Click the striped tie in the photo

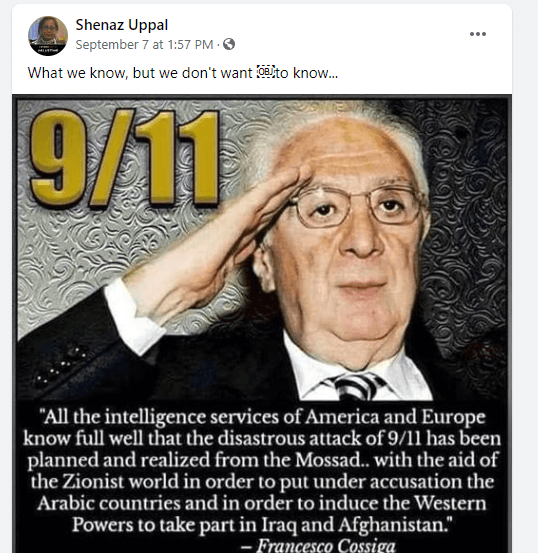[357, 387]
